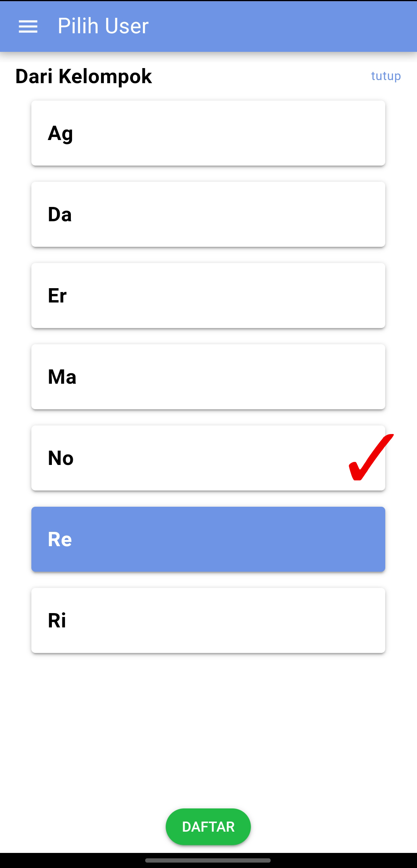Select the Ag user card
417x868 pixels.
click(x=208, y=133)
